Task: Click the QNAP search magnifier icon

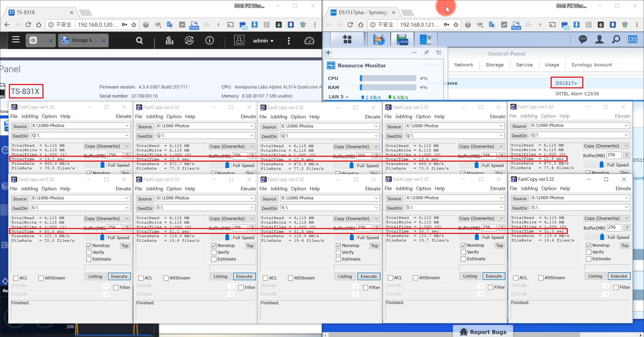Action: click(139, 40)
